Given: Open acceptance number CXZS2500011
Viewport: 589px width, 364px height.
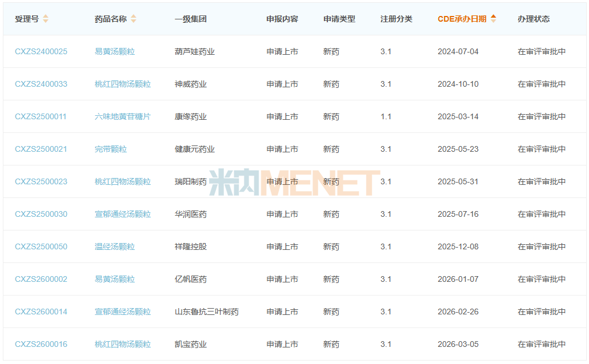Looking at the screenshot, I should tap(41, 117).
